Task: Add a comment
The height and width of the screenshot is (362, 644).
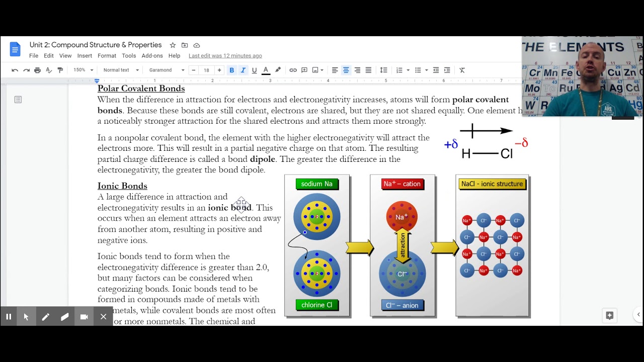Action: (x=304, y=70)
